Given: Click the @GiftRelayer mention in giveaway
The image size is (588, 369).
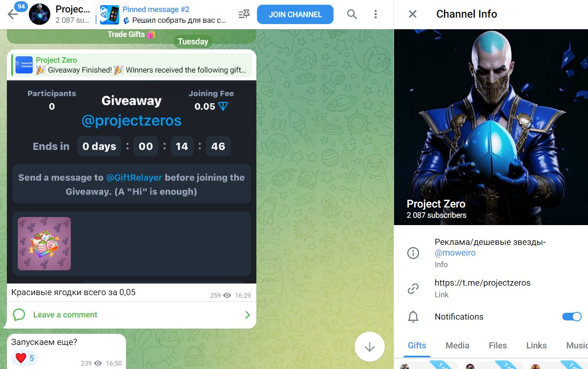Looking at the screenshot, I should (x=134, y=177).
